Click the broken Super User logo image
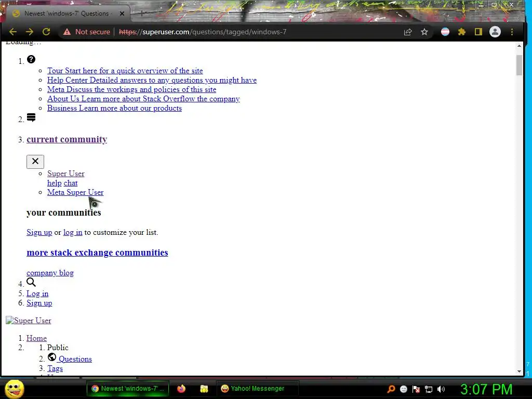The width and height of the screenshot is (532, 399). (29, 321)
